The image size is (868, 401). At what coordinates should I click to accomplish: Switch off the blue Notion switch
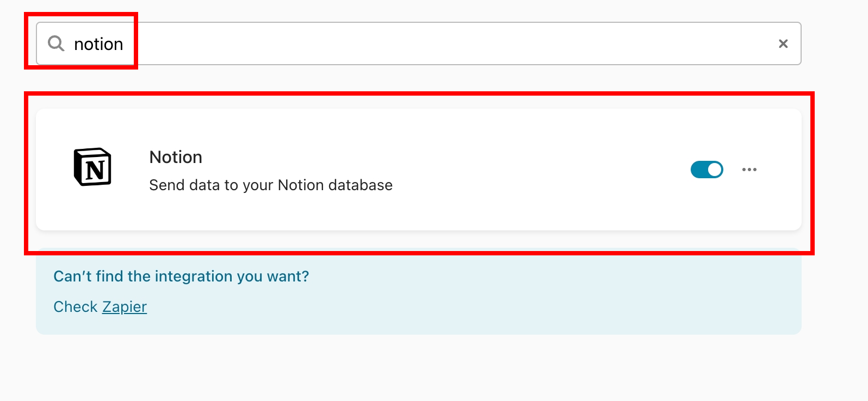706,170
